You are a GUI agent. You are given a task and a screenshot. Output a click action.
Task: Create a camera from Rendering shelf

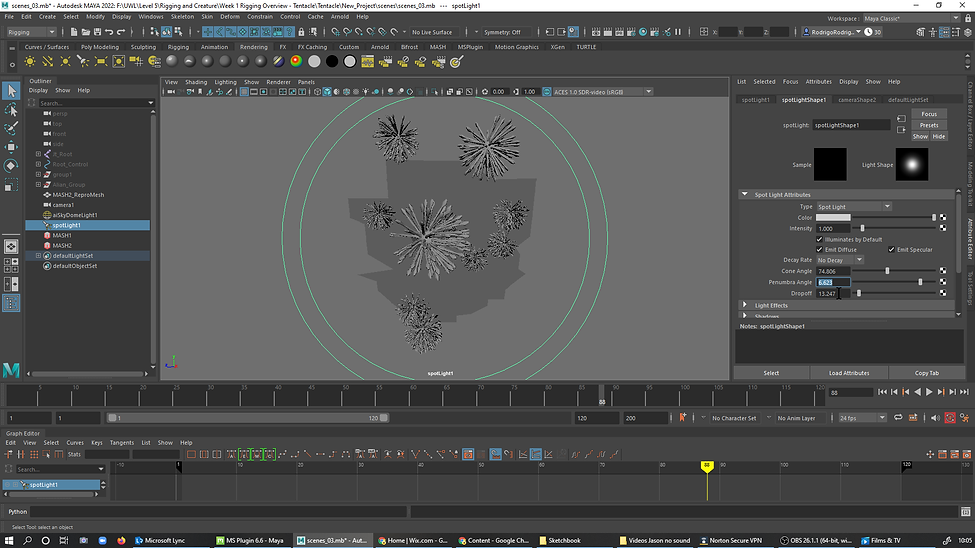[136, 62]
